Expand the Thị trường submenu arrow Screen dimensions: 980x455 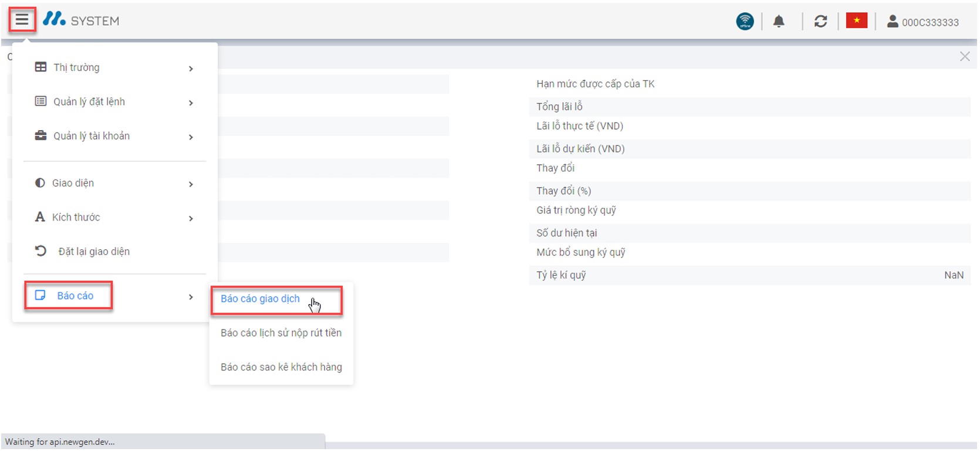[191, 69]
